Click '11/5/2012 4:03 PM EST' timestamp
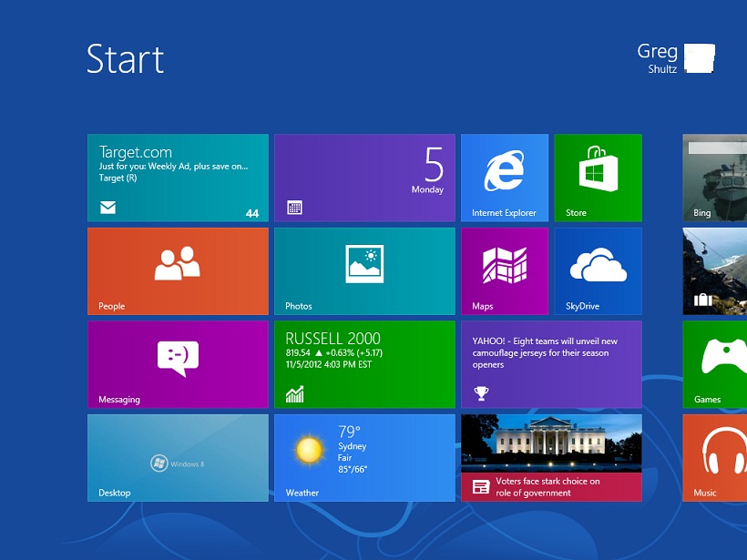747x560 pixels. (x=328, y=365)
